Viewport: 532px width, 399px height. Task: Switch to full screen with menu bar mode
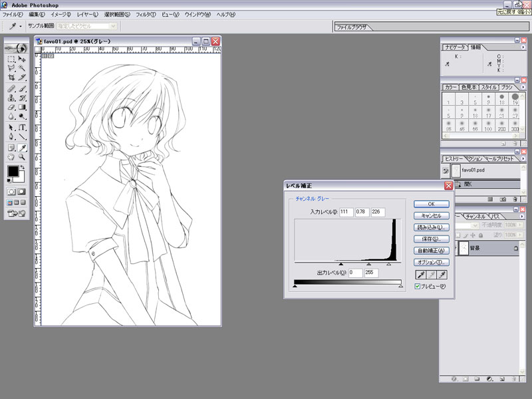point(16,203)
